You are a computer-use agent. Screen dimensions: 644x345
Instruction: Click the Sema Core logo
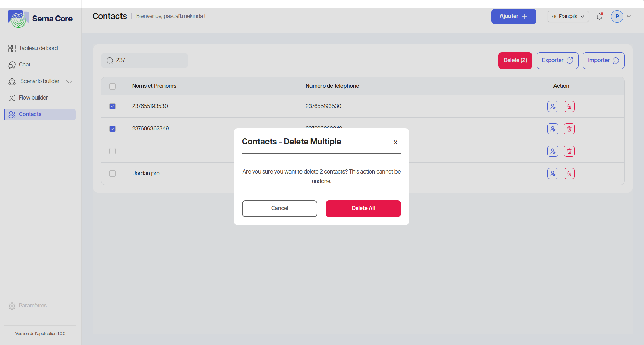40,19
